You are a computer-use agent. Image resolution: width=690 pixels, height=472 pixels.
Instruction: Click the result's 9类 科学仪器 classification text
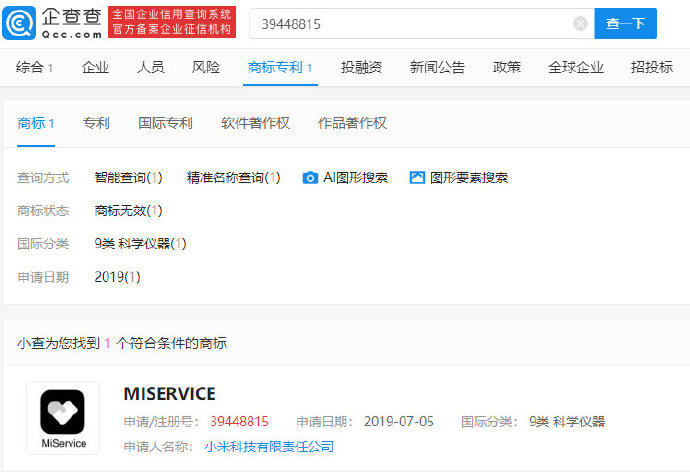point(567,421)
